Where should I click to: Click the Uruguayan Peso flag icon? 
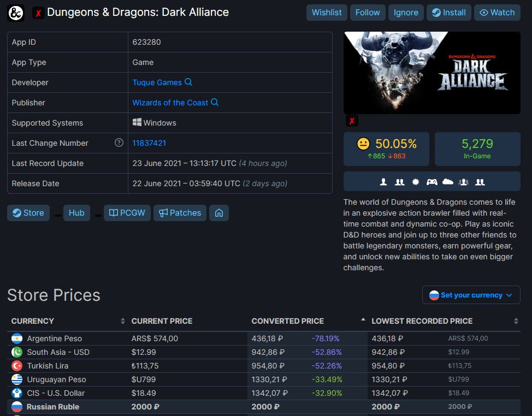[x=17, y=379]
